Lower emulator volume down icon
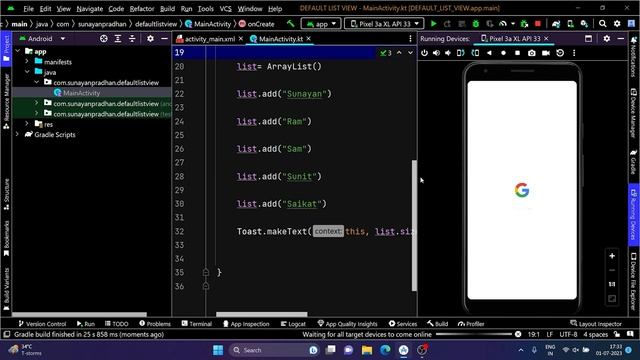The height and width of the screenshot is (360, 640). tap(448, 53)
